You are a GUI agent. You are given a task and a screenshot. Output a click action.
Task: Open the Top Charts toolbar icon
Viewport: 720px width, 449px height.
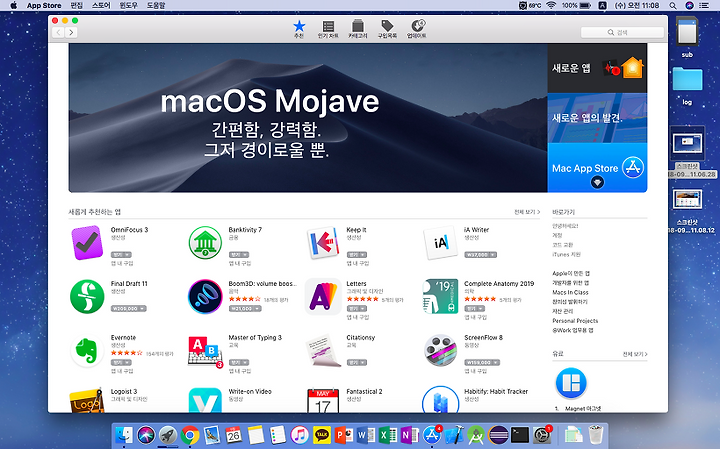(x=328, y=29)
